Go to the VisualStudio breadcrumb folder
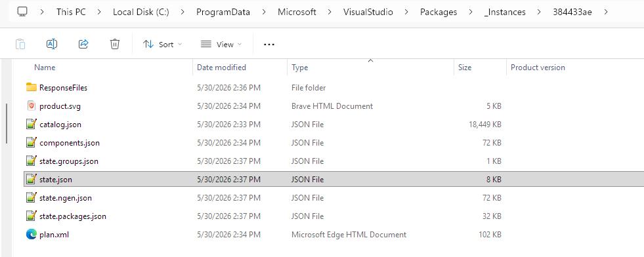The height and width of the screenshot is (257, 644). point(368,12)
